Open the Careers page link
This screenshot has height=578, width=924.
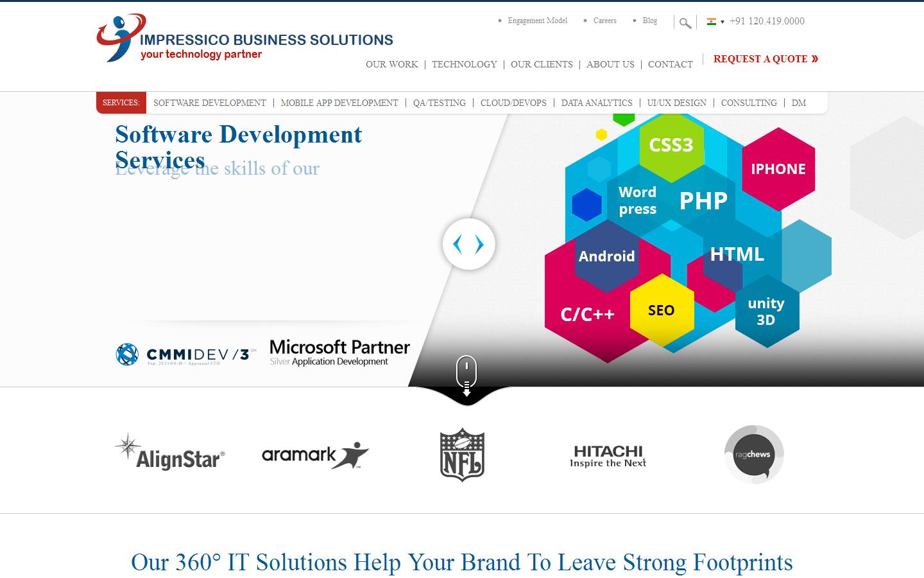pos(604,21)
